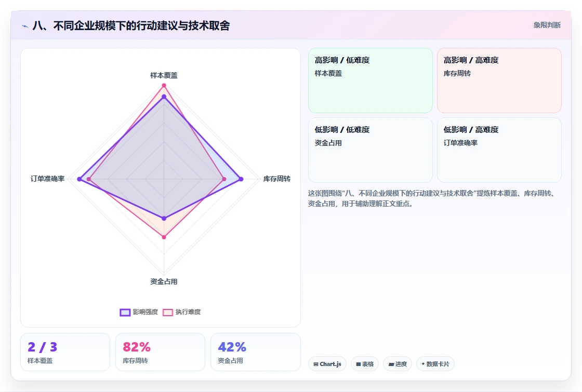Select the 表格 tag chip
This screenshot has width=582, height=392.
coord(365,364)
